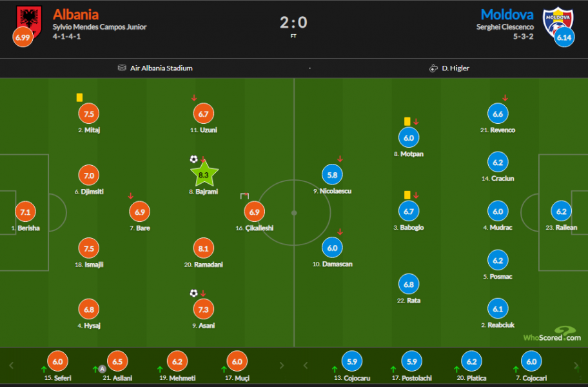Image resolution: width=588 pixels, height=387 pixels.
Task: Open the Moldova team name link
Action: pyautogui.click(x=507, y=15)
